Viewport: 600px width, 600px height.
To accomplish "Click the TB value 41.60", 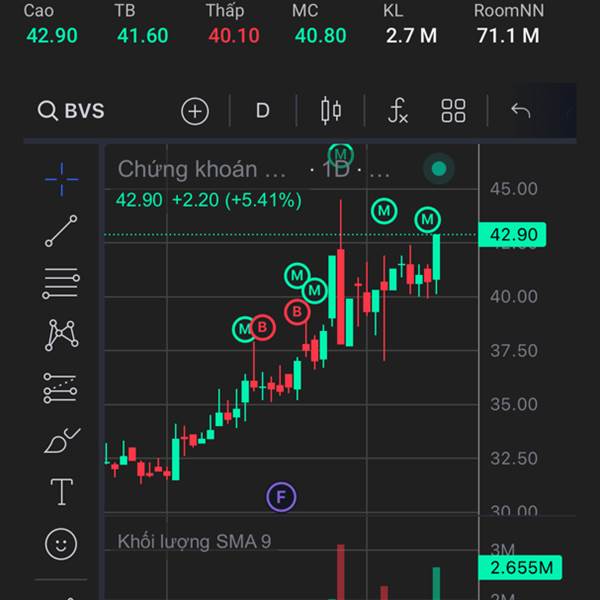I will coord(143,36).
